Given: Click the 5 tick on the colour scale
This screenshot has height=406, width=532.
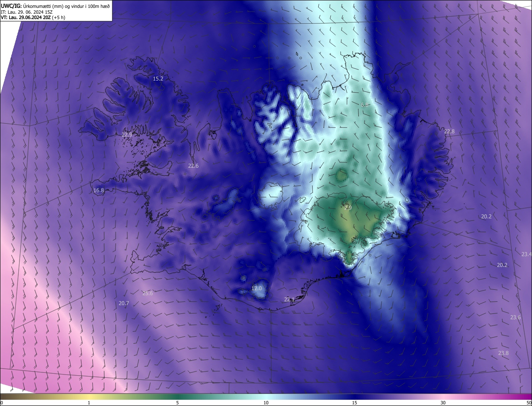Looking at the screenshot, I should pyautogui.click(x=177, y=403).
